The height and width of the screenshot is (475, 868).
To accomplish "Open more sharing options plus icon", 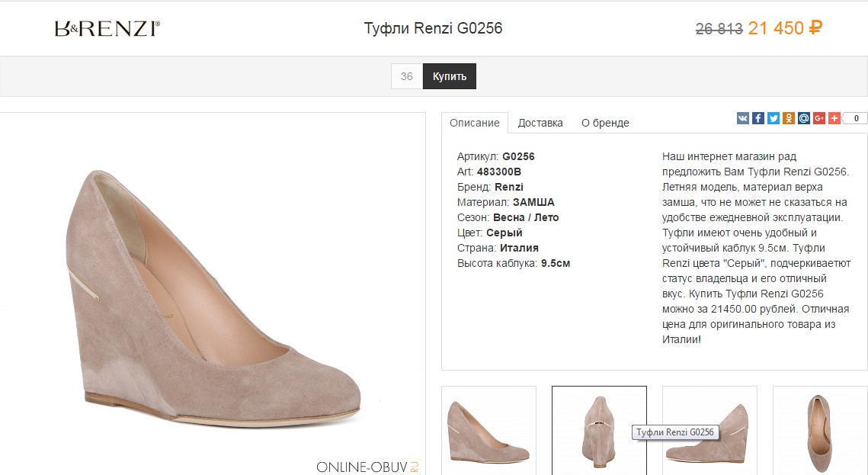I will coord(834,118).
